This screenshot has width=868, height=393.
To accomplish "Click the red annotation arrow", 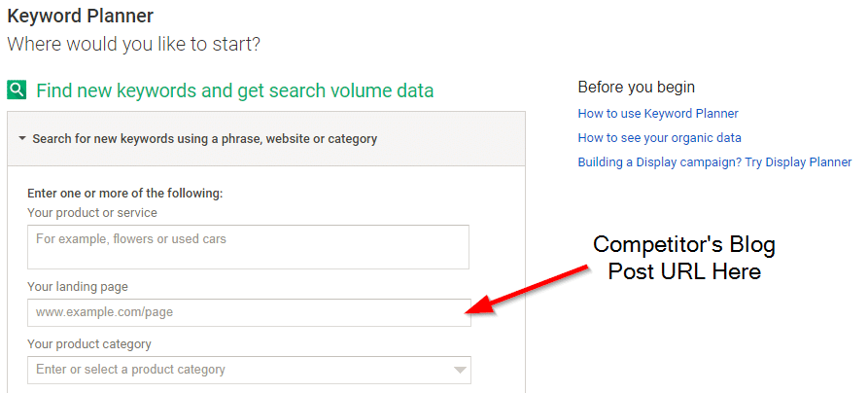I will (x=526, y=291).
